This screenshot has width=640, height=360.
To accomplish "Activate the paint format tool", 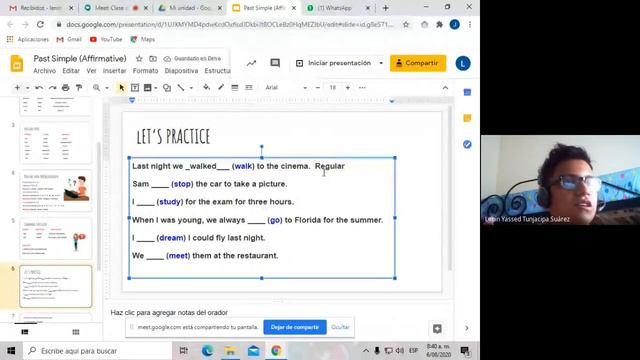I will pos(79,87).
